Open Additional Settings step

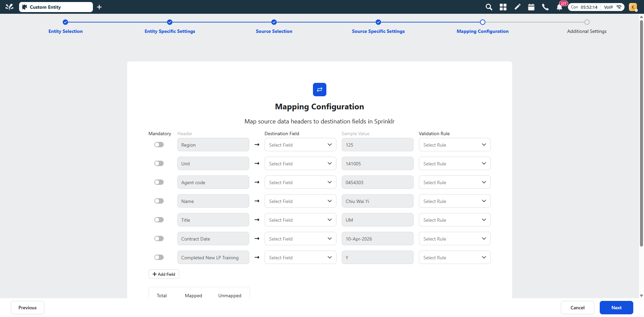(x=587, y=31)
